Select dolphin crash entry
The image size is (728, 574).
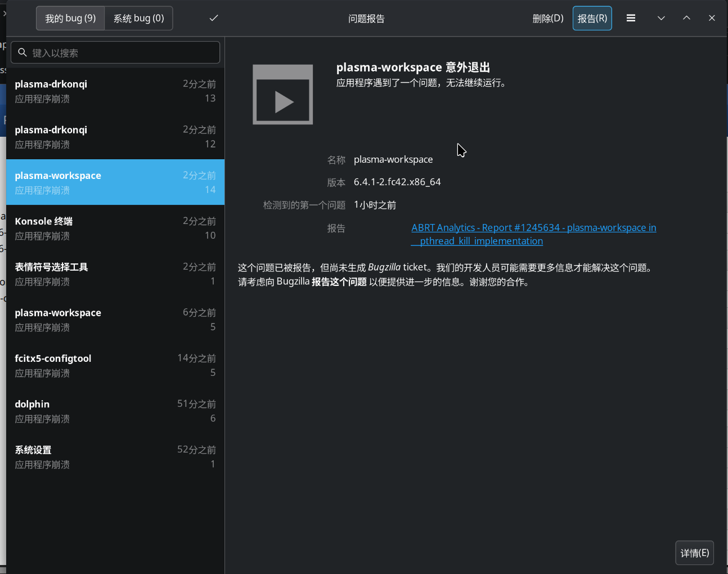115,411
